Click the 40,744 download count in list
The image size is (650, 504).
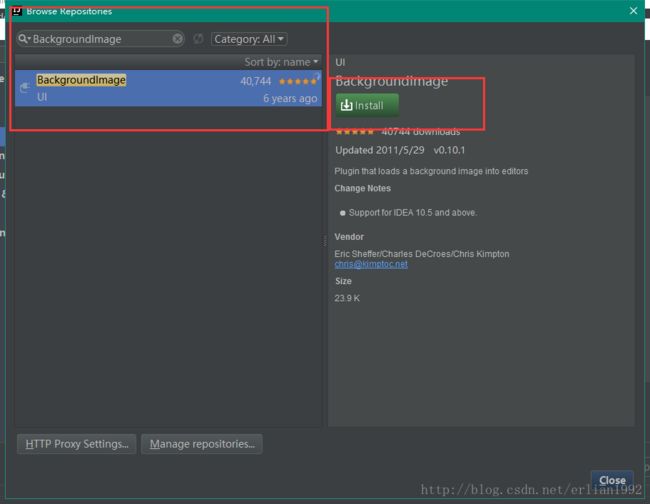coord(256,81)
